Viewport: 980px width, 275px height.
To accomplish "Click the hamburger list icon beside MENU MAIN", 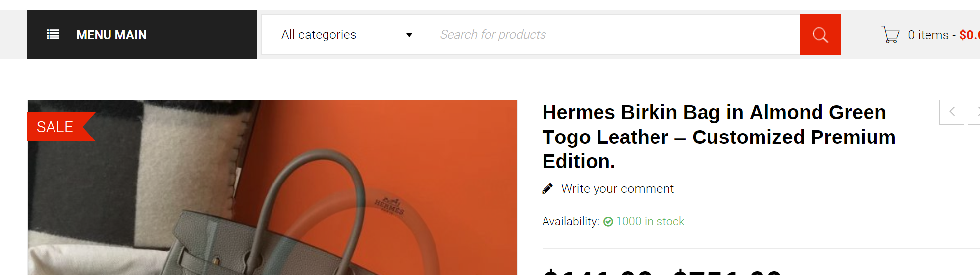I will click(x=53, y=35).
